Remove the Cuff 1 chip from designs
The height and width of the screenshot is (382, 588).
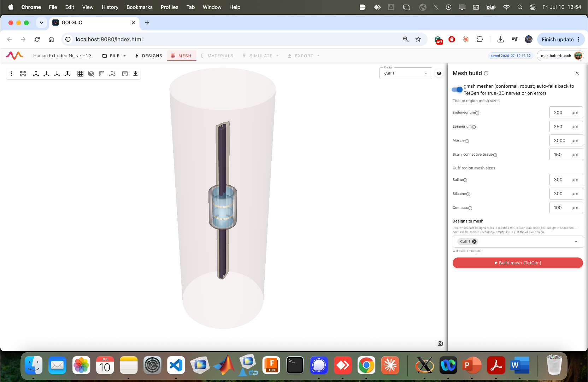[x=475, y=242]
